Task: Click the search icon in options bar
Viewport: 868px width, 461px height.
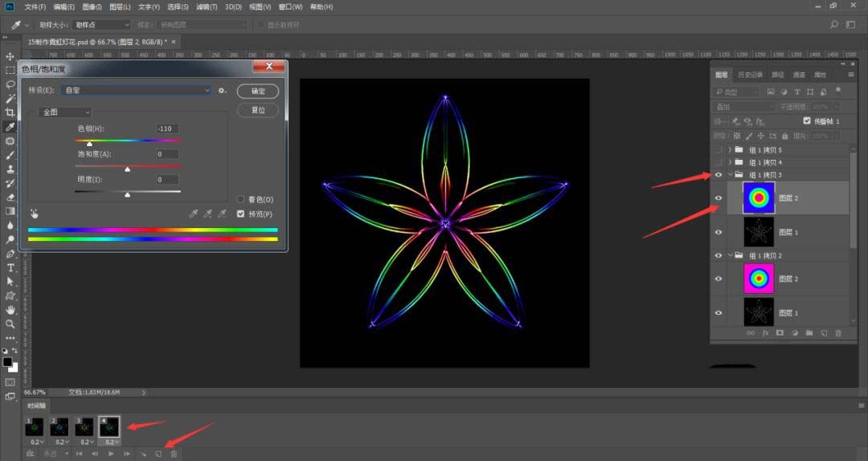Action: click(834, 24)
